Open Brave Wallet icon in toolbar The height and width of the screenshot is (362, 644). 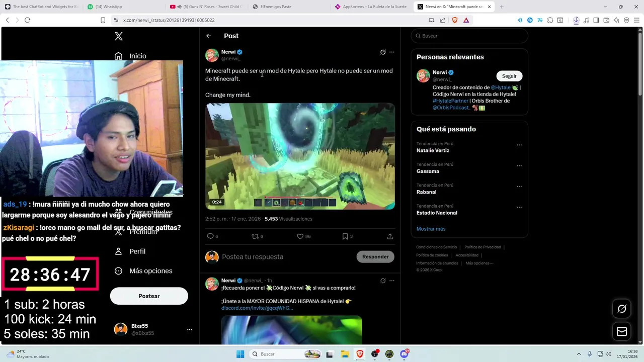click(606, 20)
